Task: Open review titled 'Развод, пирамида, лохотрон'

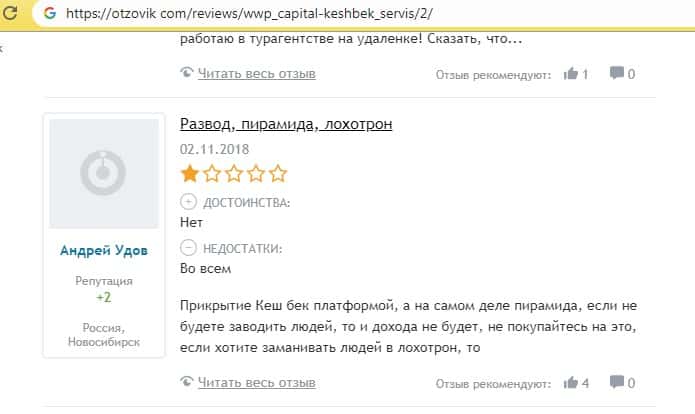Action: click(x=286, y=124)
